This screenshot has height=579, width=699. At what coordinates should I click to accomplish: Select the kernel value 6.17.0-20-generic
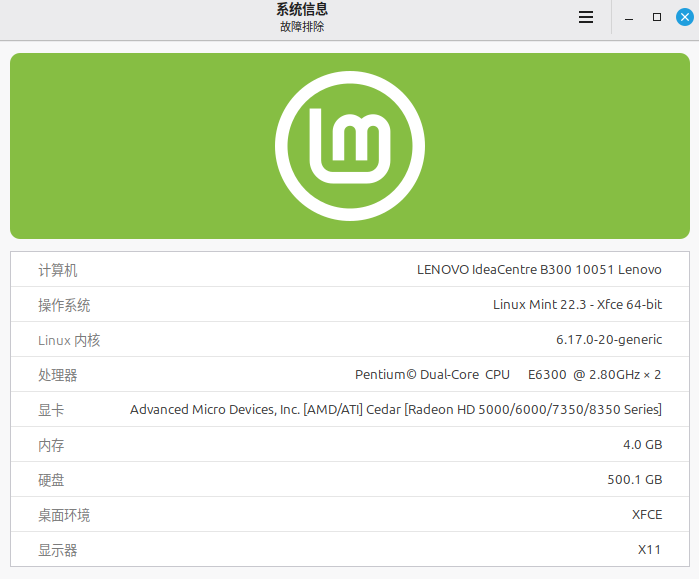point(609,340)
